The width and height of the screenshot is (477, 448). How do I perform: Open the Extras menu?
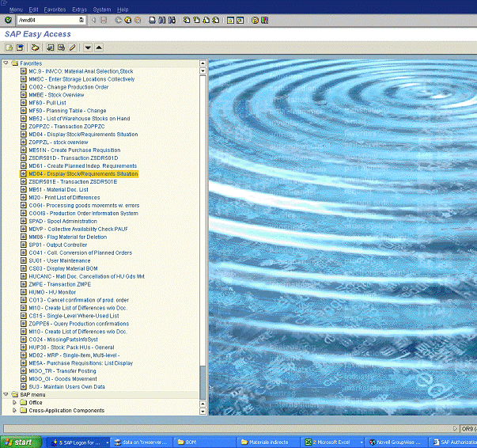79,9
